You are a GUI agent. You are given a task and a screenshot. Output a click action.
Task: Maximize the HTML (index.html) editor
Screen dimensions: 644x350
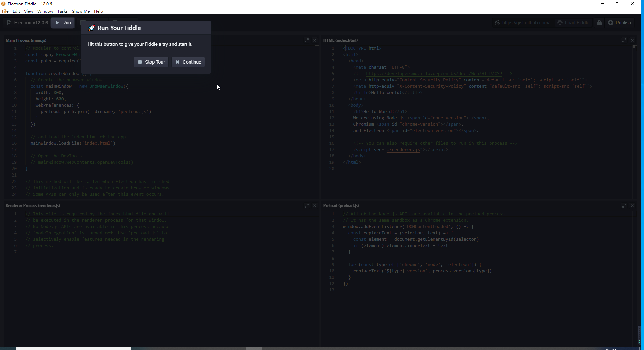624,40
